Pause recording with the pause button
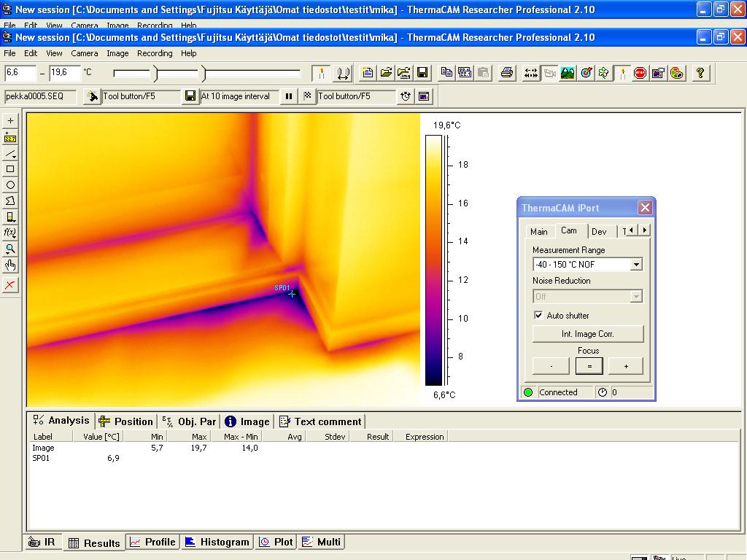 [x=289, y=96]
